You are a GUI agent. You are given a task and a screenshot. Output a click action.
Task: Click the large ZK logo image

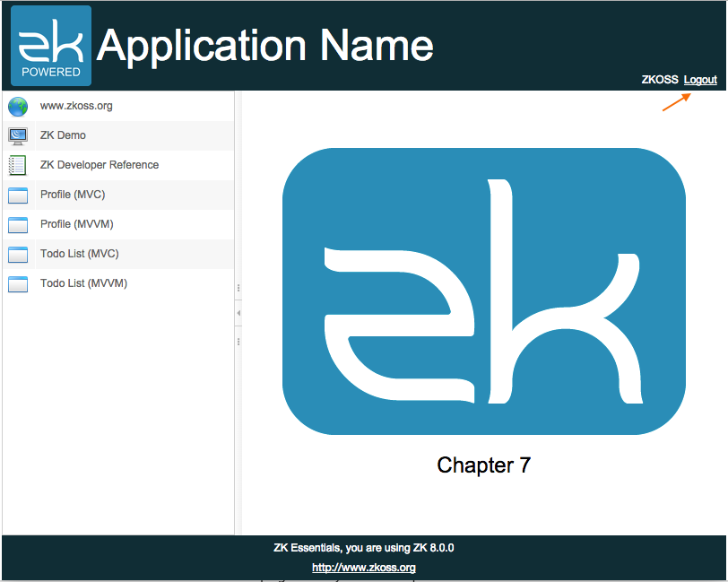coord(484,291)
